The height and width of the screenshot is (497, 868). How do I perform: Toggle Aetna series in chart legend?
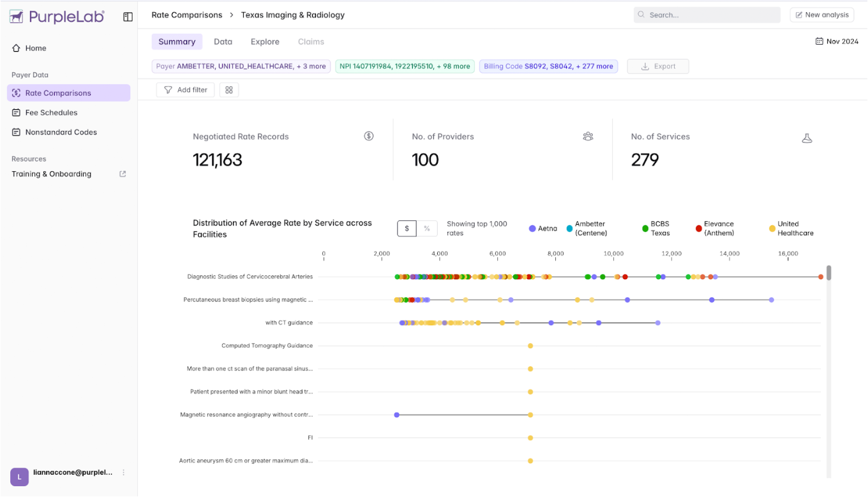(x=543, y=229)
